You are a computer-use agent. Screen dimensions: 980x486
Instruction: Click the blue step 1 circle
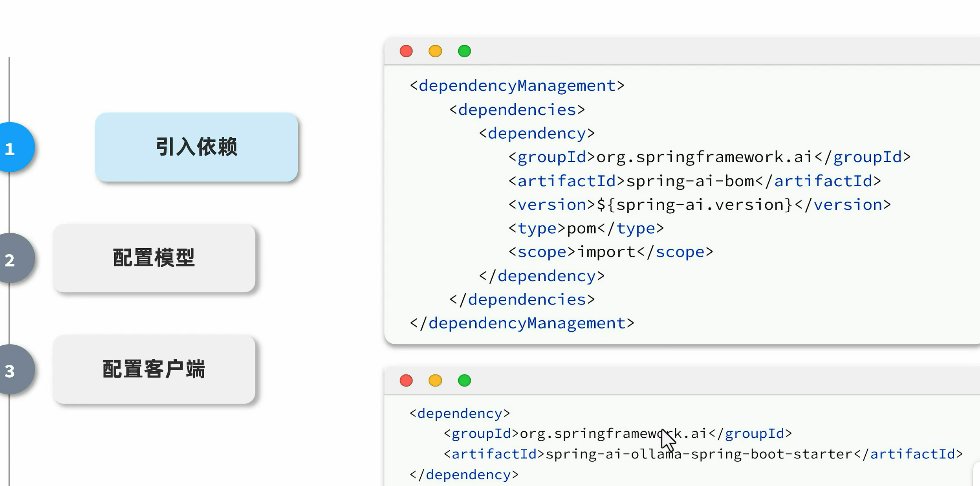tap(12, 147)
